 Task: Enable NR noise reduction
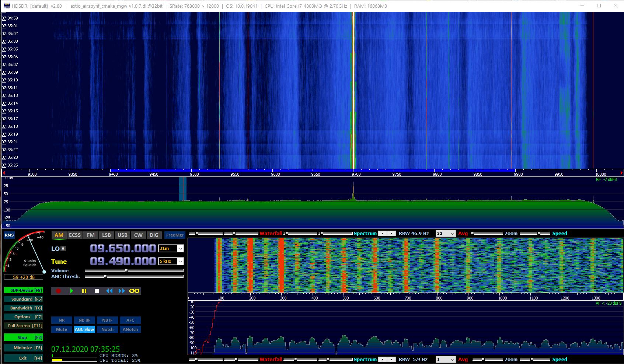62,320
